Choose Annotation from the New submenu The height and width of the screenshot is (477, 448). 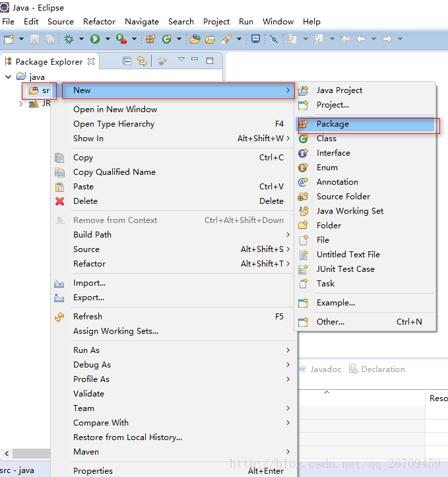pyautogui.click(x=365, y=182)
